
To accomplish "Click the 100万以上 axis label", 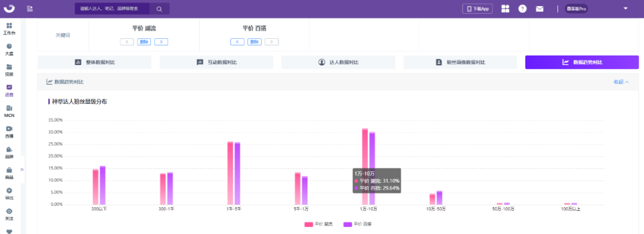I will tap(571, 210).
